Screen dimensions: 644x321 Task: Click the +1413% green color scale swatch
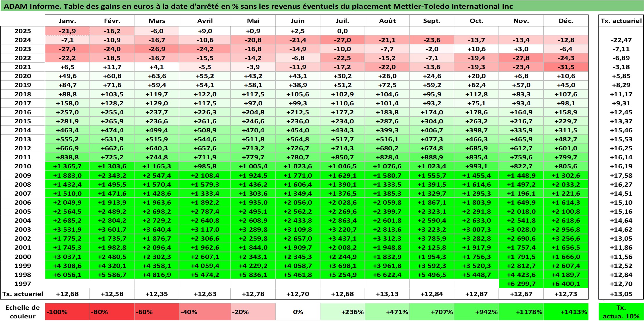click(x=566, y=312)
